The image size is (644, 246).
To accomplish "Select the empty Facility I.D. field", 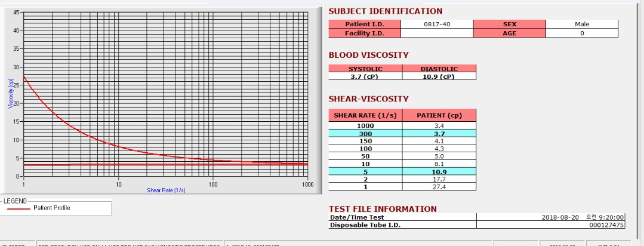I will click(x=437, y=33).
